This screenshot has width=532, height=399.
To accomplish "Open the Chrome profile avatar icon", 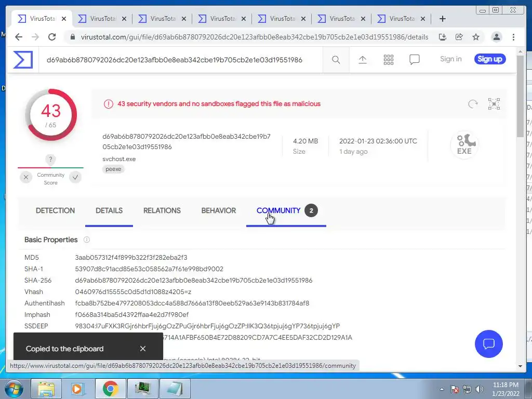I will (x=496, y=37).
